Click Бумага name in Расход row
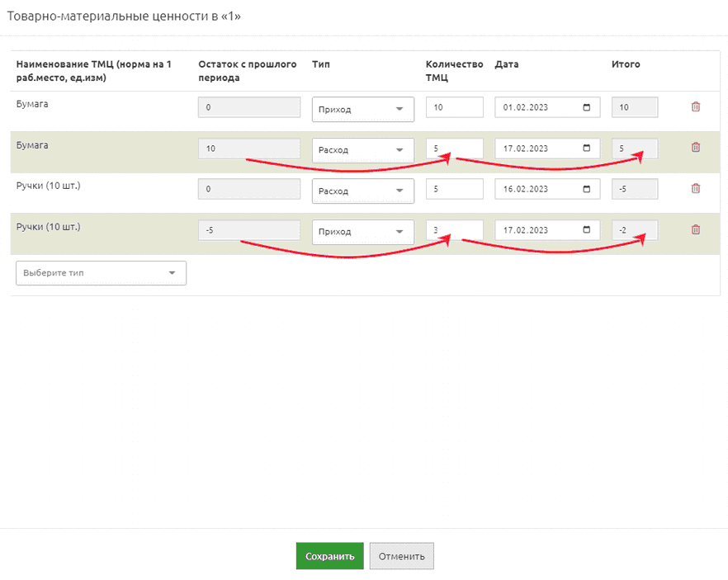This screenshot has width=728, height=580. click(32, 145)
